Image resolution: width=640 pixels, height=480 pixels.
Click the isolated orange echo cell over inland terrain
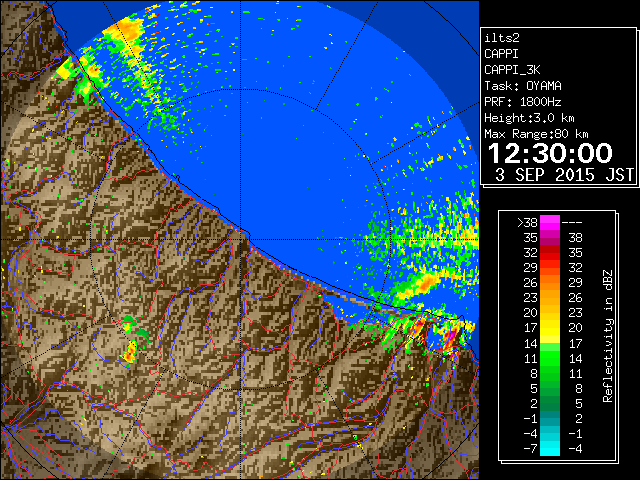[x=131, y=352]
